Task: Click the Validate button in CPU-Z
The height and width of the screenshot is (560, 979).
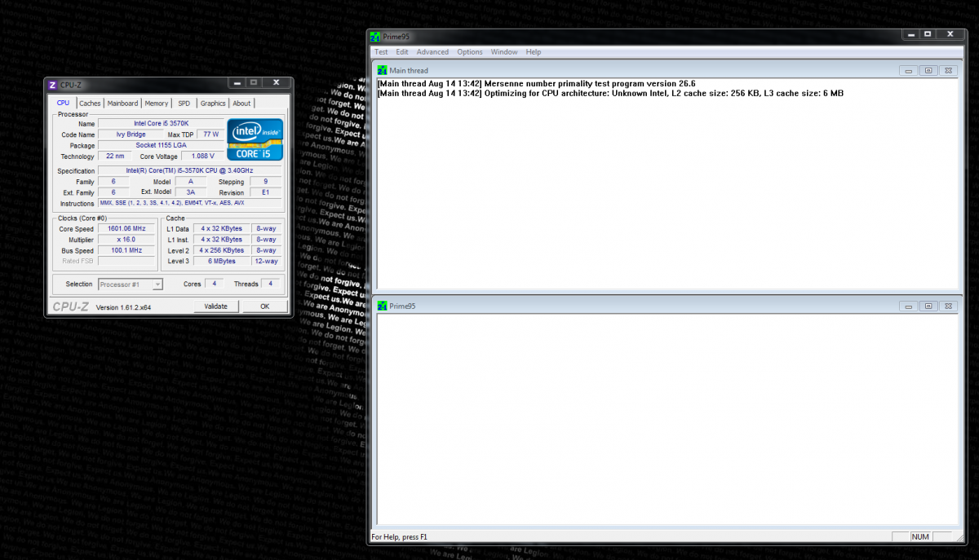Action: [216, 306]
